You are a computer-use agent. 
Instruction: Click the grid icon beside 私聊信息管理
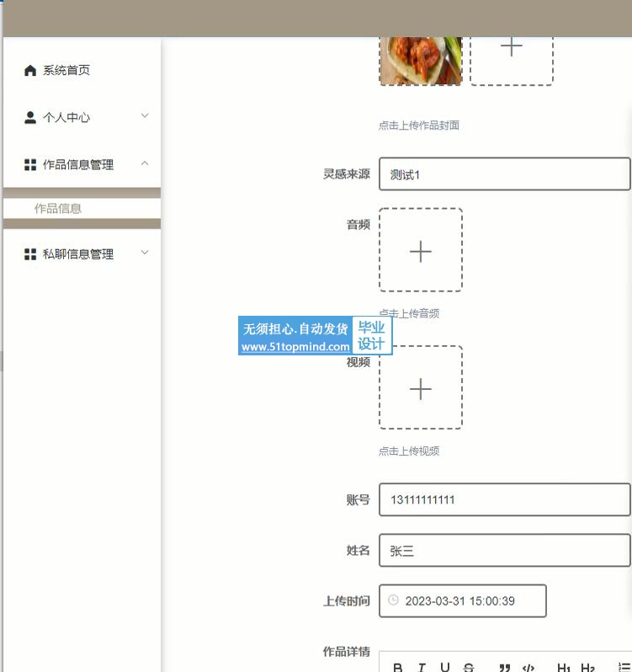pos(30,254)
